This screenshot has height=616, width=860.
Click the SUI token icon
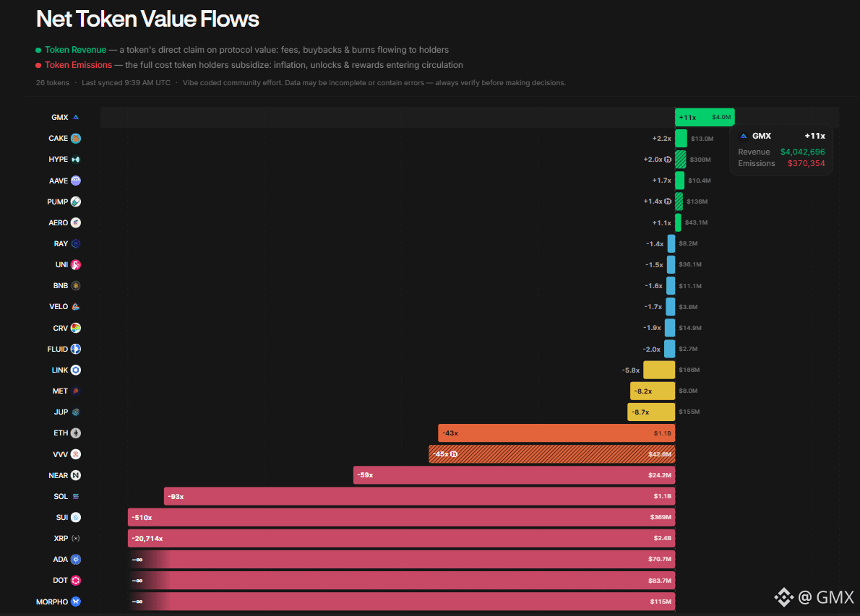(x=76, y=517)
